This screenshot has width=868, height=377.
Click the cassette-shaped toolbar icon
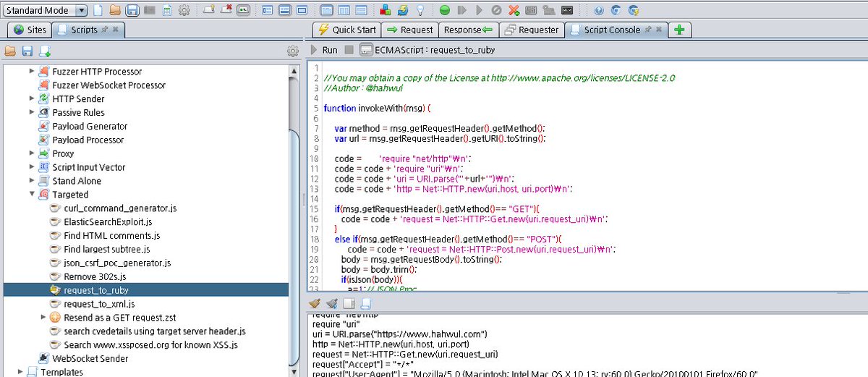tap(567, 10)
